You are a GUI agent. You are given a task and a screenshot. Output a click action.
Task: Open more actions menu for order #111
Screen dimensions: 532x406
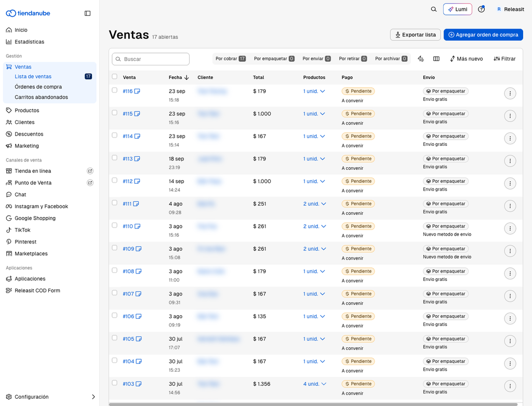click(x=510, y=206)
